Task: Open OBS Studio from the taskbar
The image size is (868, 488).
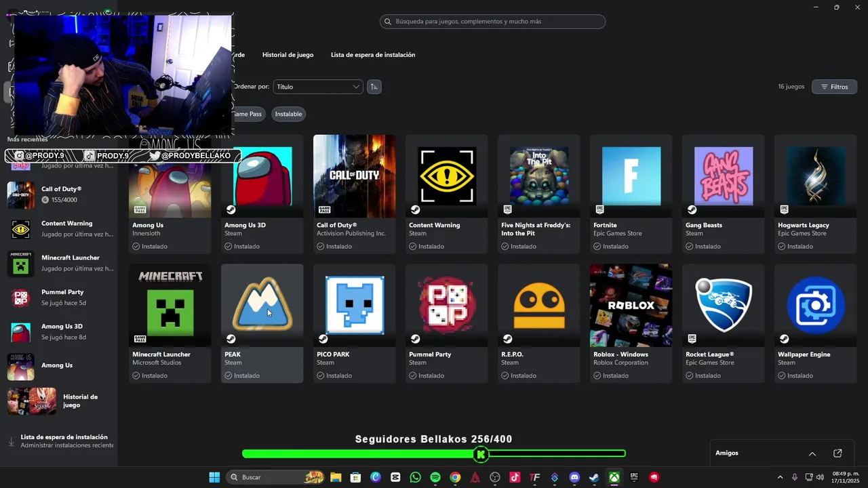Action: coord(495,477)
